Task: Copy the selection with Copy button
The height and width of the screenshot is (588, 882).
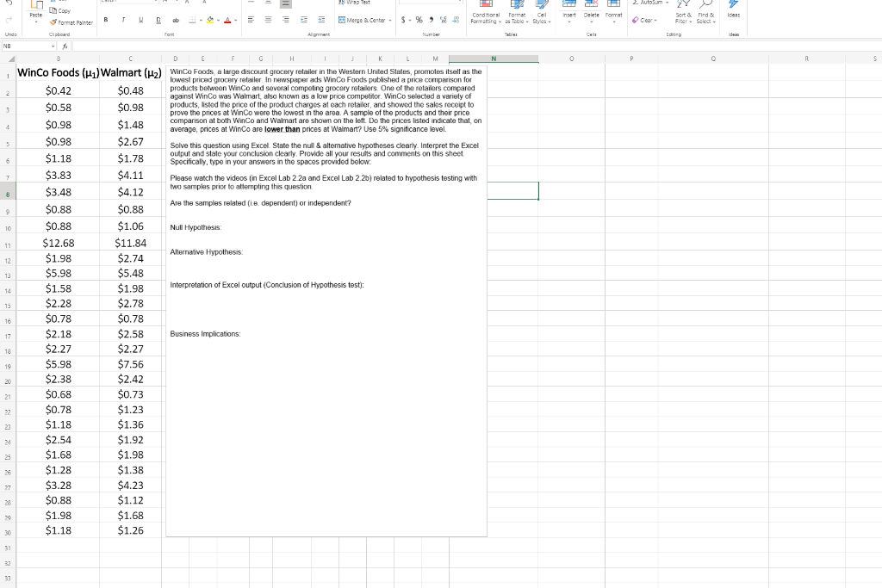Action: [x=60, y=10]
